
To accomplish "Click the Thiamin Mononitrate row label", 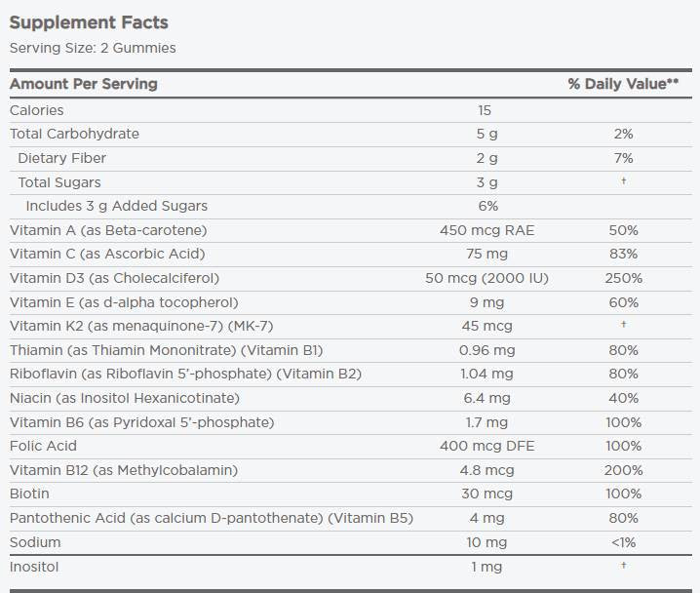I will click(166, 350).
